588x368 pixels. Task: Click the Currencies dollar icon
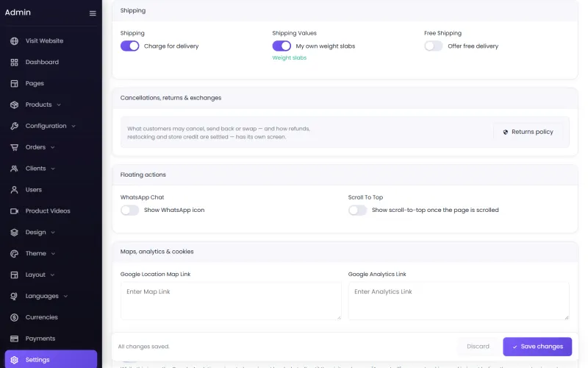(14, 318)
